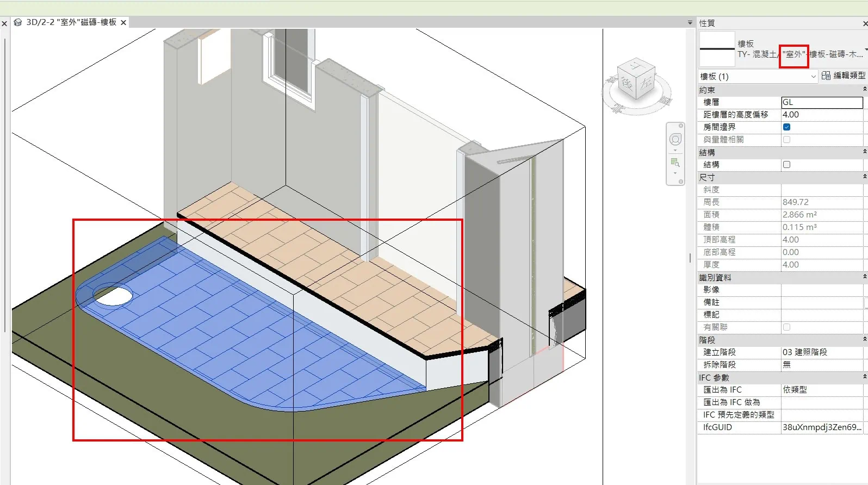Open the 樓板 (1) filter dropdown
This screenshot has width=868, height=485.
click(x=758, y=77)
